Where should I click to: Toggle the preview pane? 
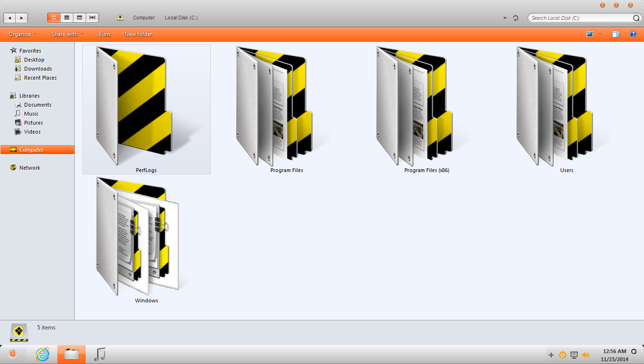(x=616, y=34)
